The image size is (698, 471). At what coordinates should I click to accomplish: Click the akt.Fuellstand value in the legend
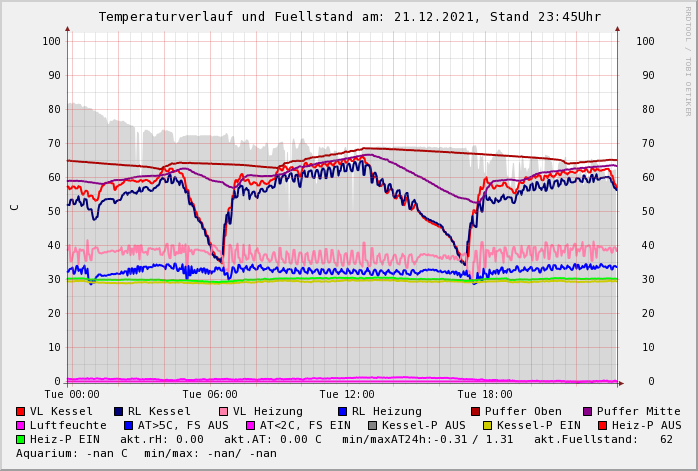coord(666,439)
